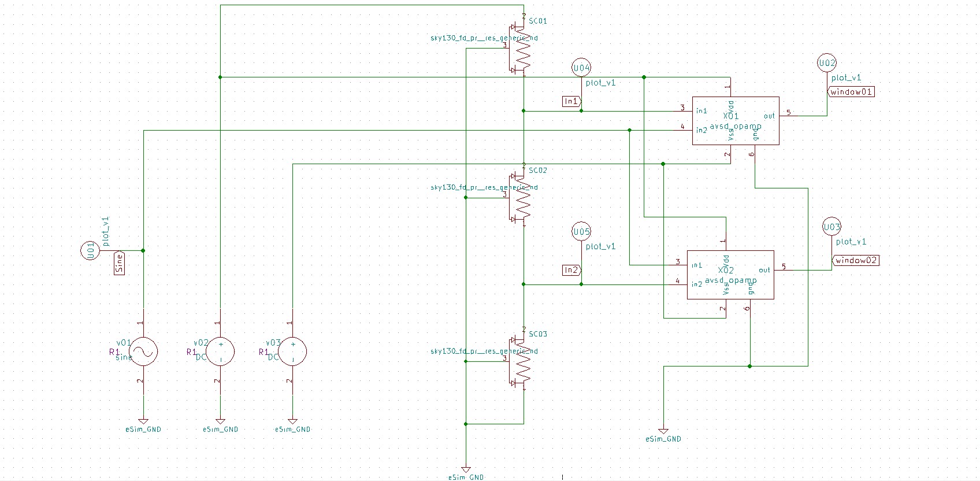Select the X02 avsd_opamp block
Screen dimensions: 980x481
pyautogui.click(x=730, y=275)
